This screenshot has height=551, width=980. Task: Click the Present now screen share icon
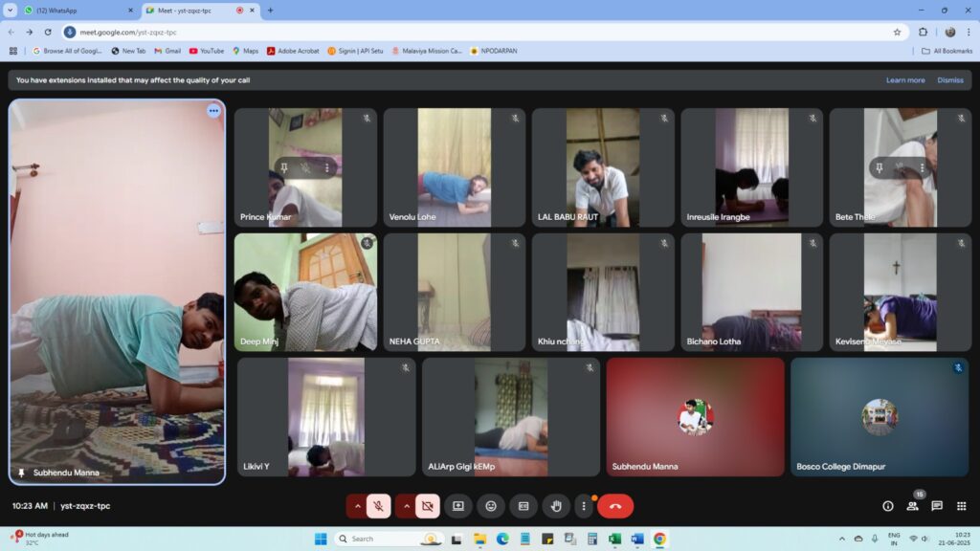point(458,506)
